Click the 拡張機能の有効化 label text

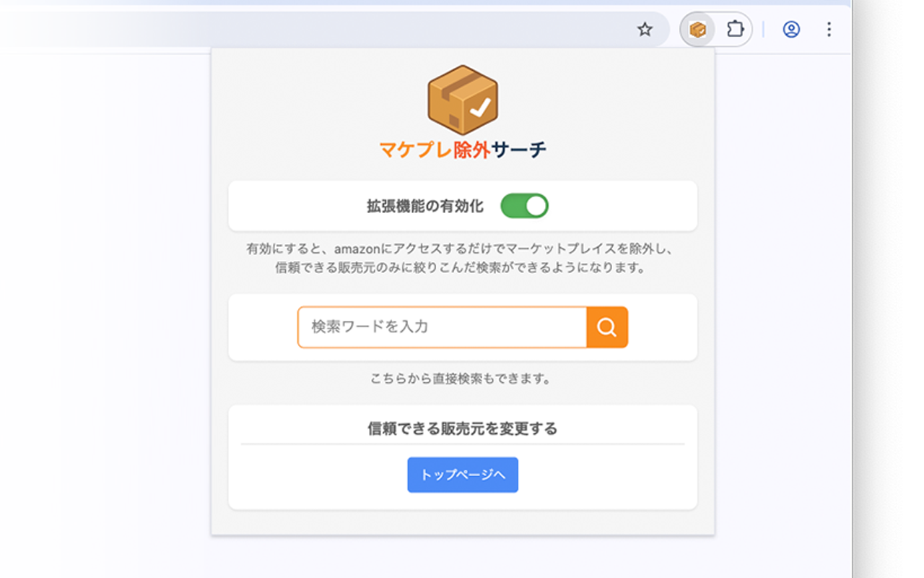426,205
